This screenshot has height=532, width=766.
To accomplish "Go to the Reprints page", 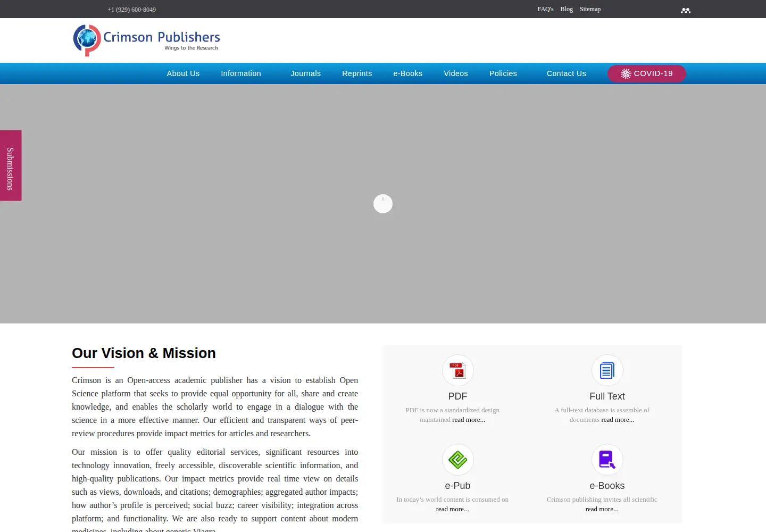I will [x=357, y=73].
